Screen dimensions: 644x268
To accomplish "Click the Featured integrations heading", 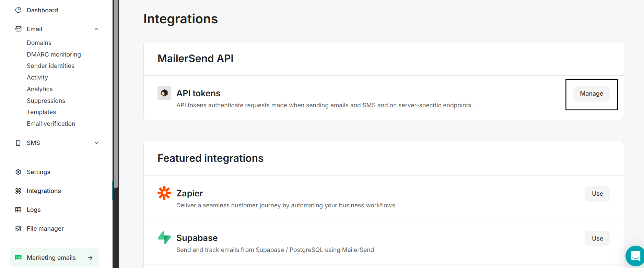I will (210, 158).
